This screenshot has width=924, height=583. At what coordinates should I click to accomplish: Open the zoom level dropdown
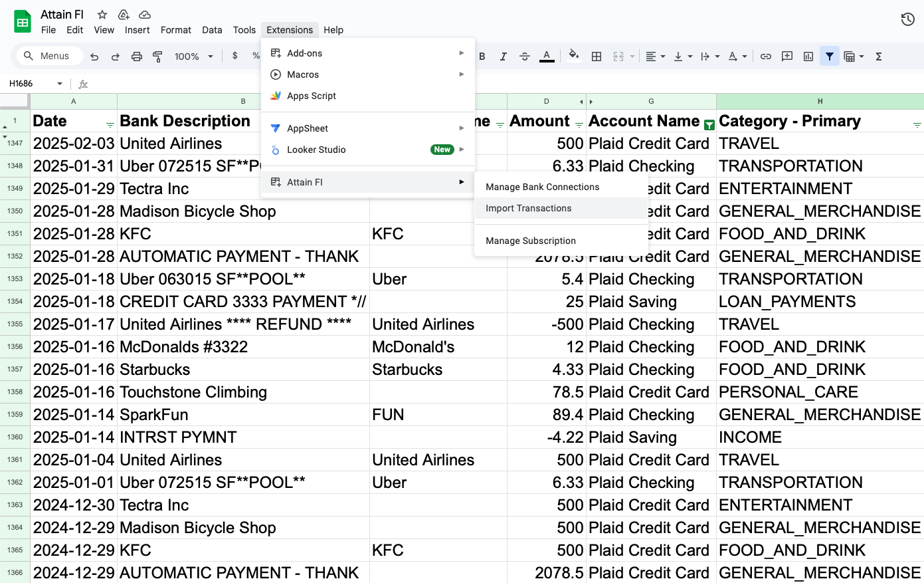(x=193, y=56)
